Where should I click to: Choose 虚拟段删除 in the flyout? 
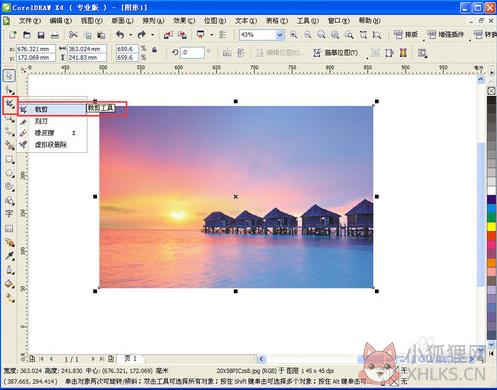(53, 144)
